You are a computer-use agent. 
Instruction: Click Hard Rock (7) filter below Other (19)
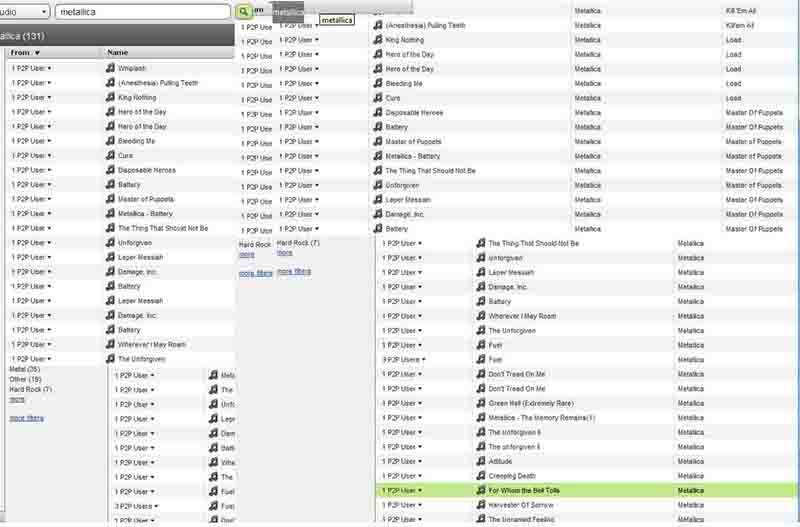(x=31, y=389)
